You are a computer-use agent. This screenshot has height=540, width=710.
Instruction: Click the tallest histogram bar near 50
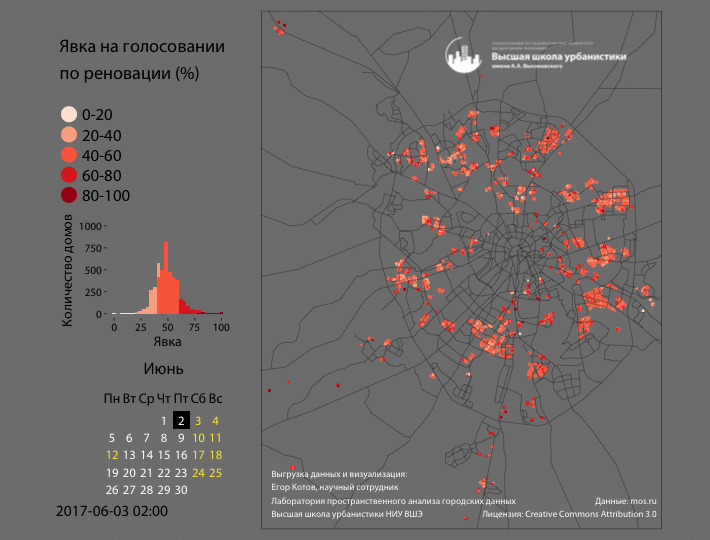[166, 278]
